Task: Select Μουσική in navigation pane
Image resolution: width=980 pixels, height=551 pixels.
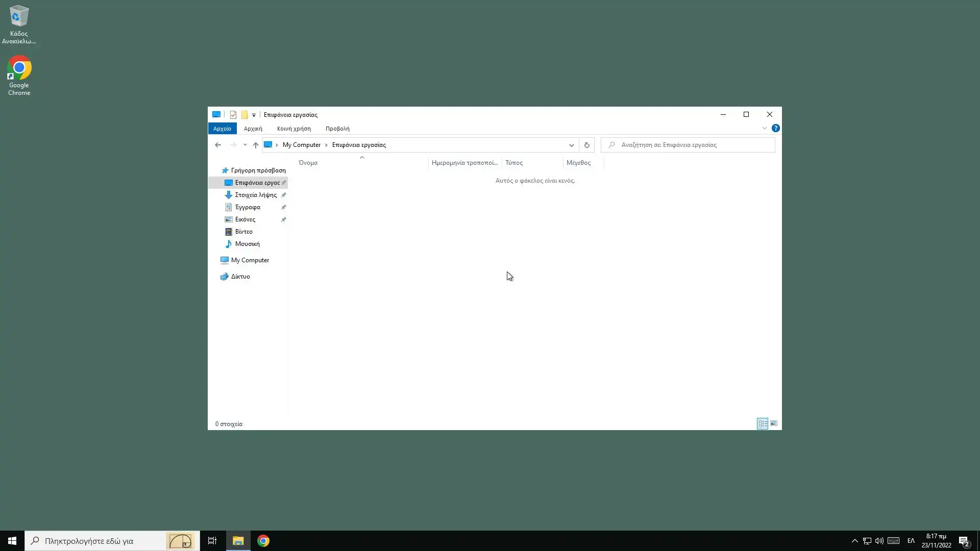Action: [x=247, y=244]
